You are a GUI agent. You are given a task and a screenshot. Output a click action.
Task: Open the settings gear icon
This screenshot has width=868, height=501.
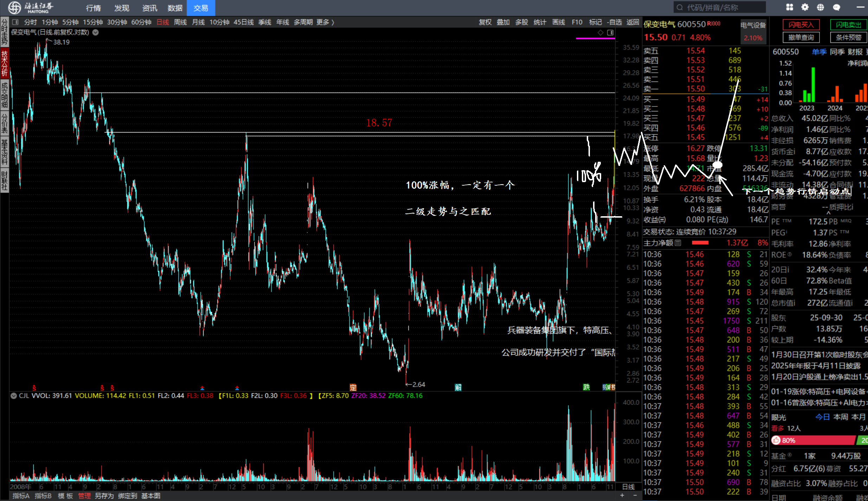805,7
